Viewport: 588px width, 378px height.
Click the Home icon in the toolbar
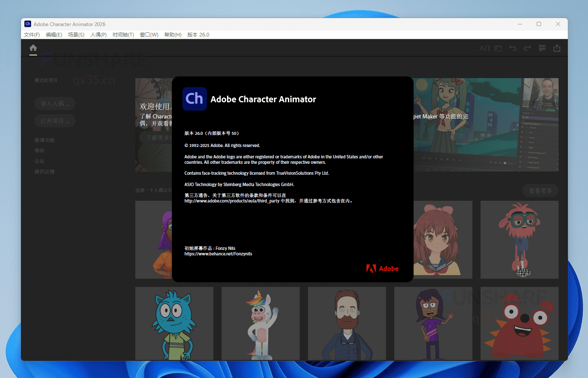33,48
